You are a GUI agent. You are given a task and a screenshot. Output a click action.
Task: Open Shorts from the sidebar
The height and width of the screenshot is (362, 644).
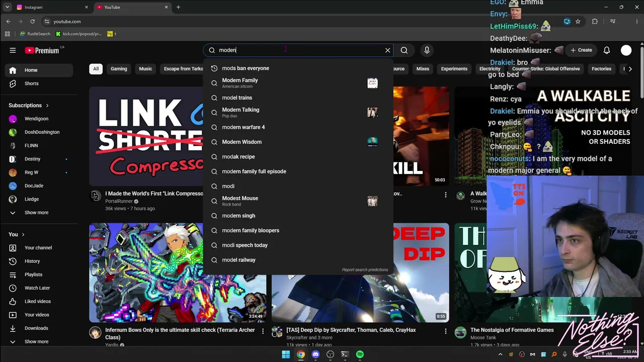[40, 83]
